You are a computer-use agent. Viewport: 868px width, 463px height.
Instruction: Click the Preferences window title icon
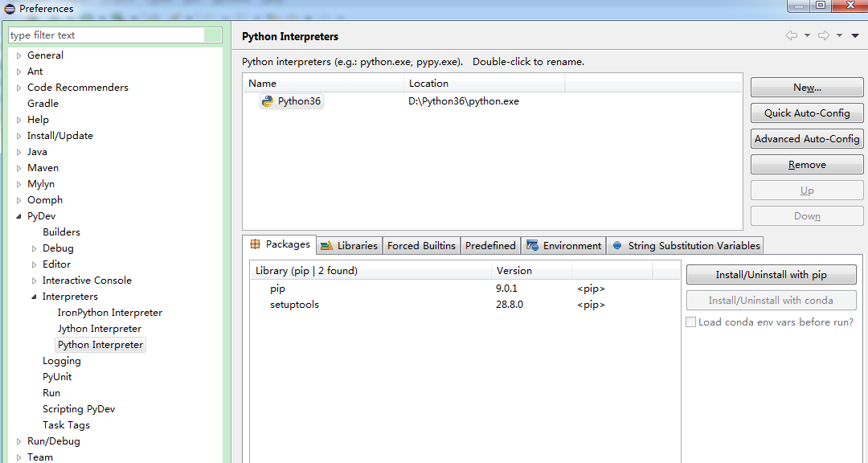point(10,9)
